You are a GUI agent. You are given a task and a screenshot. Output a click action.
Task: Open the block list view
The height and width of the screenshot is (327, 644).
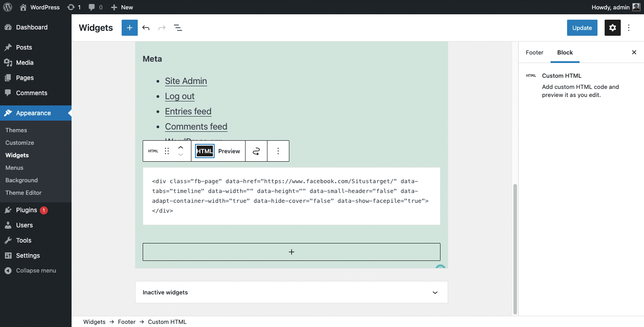coord(178,28)
